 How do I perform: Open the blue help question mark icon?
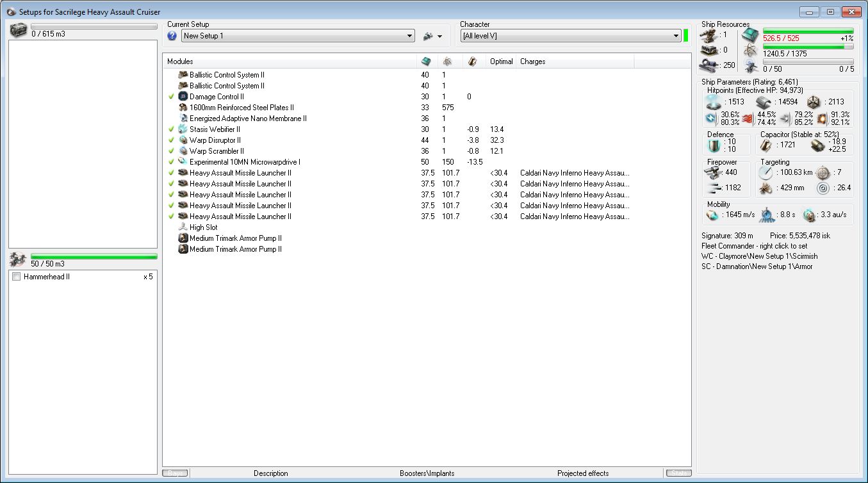(172, 36)
